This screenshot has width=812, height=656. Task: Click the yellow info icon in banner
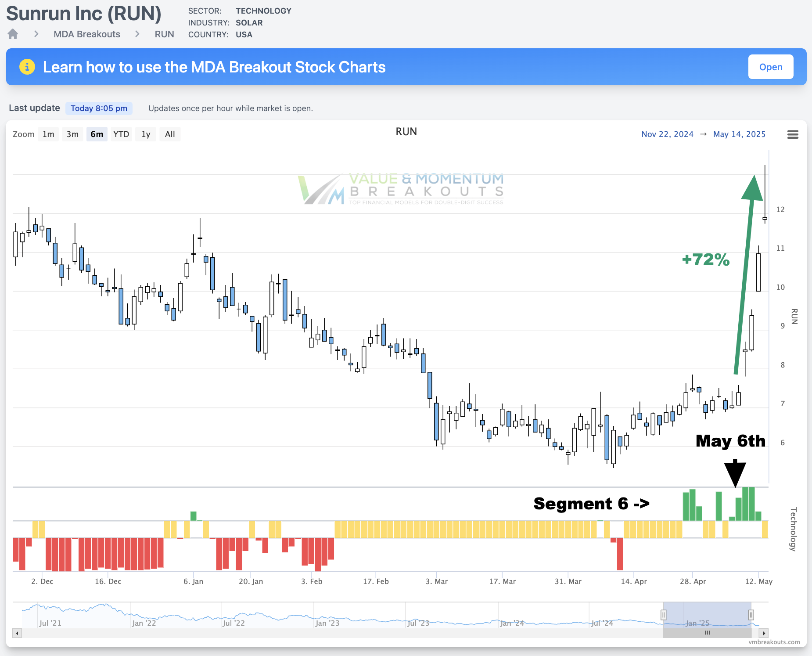tap(27, 67)
